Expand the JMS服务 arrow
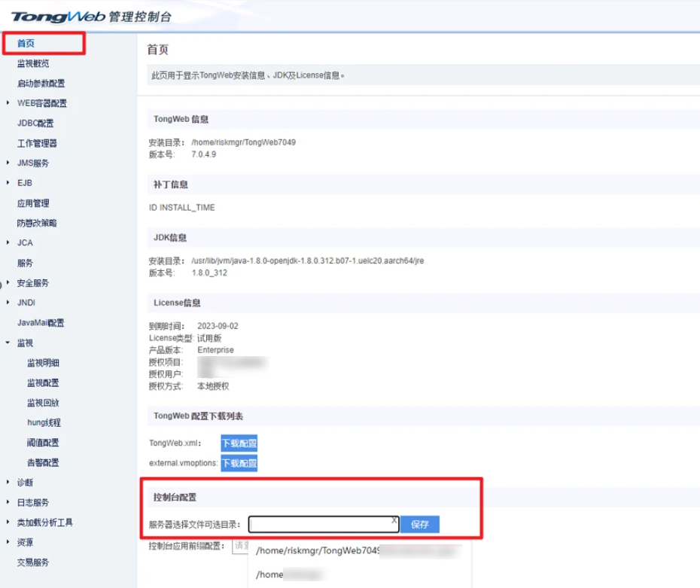Viewport: 700px width, 588px height. (8, 163)
